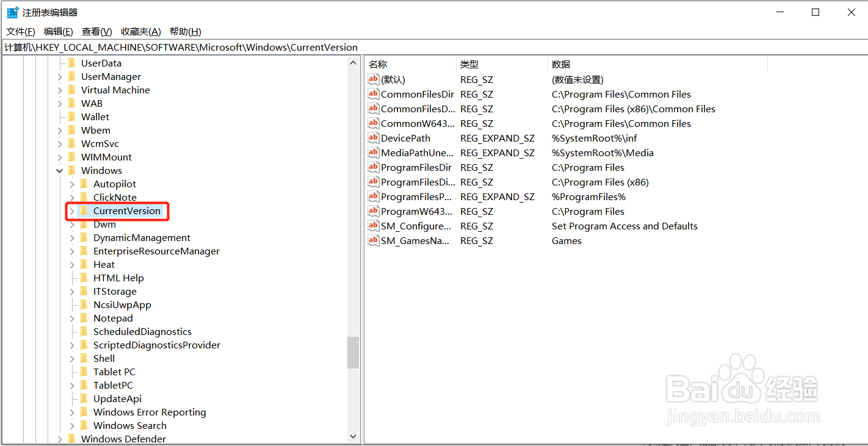The width and height of the screenshot is (868, 446).
Task: Click the data '%SystemRoot%\inf'
Action: coord(595,138)
